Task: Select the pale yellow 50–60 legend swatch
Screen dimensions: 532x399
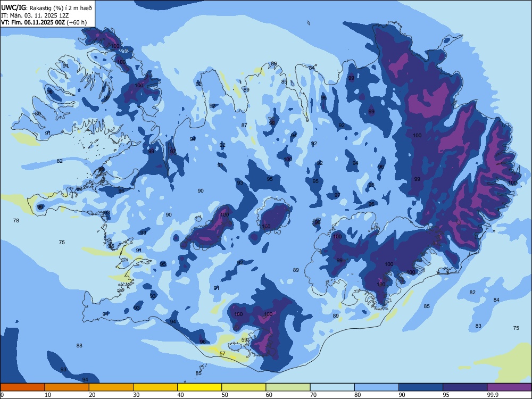Action: 244,387
